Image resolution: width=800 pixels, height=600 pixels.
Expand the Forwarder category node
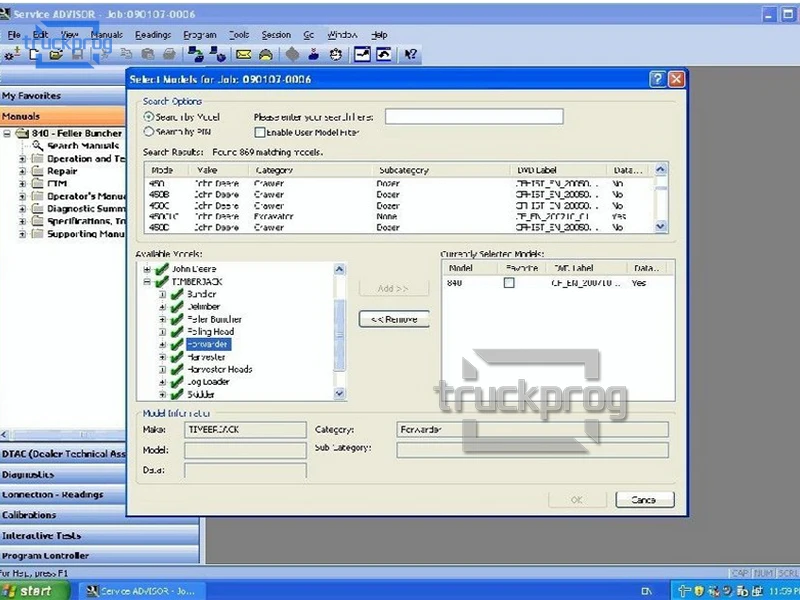tap(162, 344)
